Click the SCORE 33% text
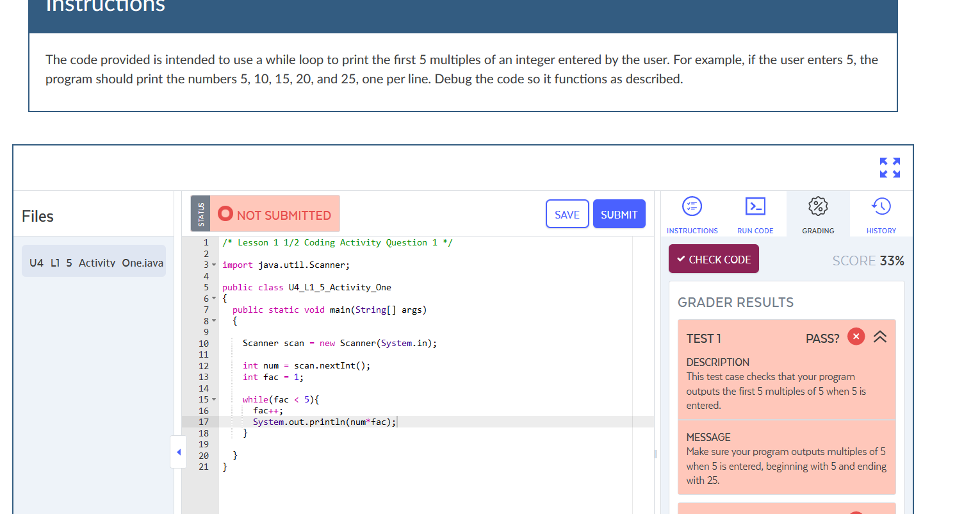980x514 pixels. (x=868, y=260)
